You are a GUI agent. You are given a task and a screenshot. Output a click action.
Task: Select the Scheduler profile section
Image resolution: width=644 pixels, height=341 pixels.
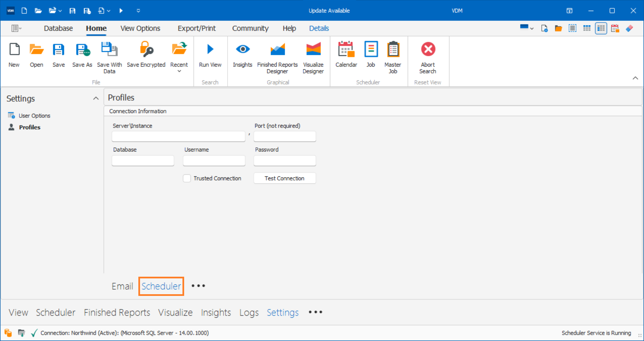point(161,286)
